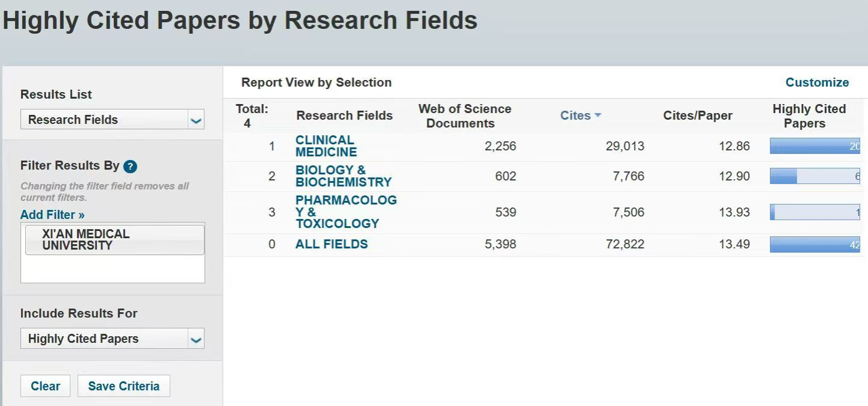Viewport: 868px width, 406px height.
Task: Click Biology & Biochemistry highly cited bar
Action: [815, 176]
